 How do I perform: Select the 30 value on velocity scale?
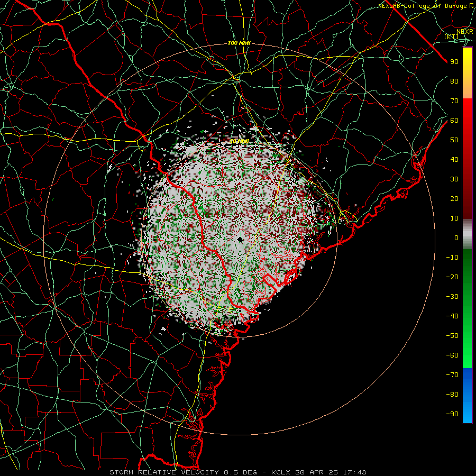pyautogui.click(x=454, y=179)
